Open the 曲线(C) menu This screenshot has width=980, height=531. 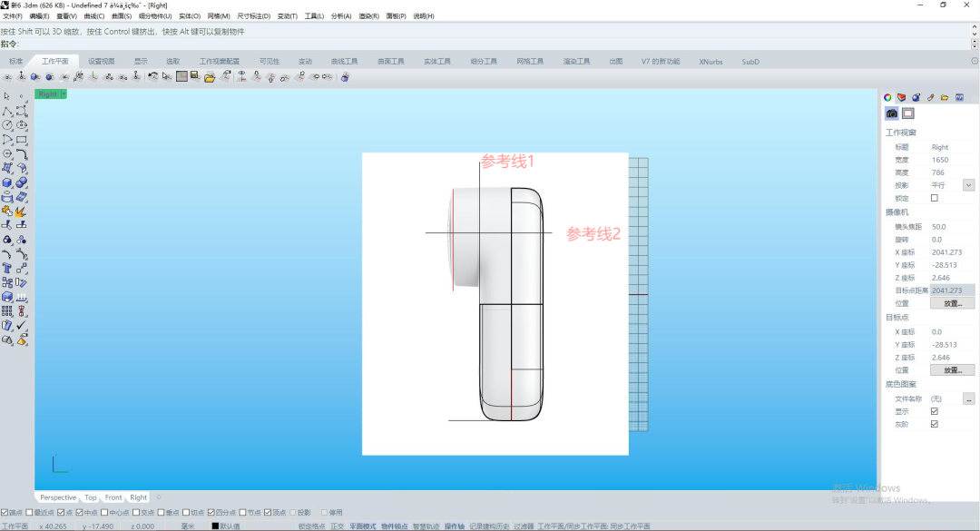coord(93,16)
